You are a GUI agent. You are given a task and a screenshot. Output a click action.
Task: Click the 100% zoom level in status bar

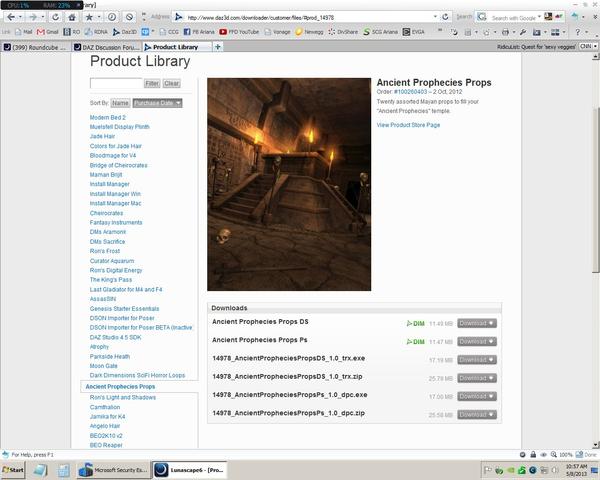point(566,455)
